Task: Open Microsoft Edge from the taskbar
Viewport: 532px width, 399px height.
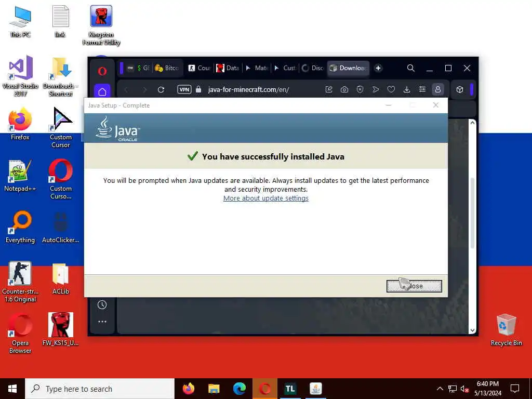Action: [239, 389]
